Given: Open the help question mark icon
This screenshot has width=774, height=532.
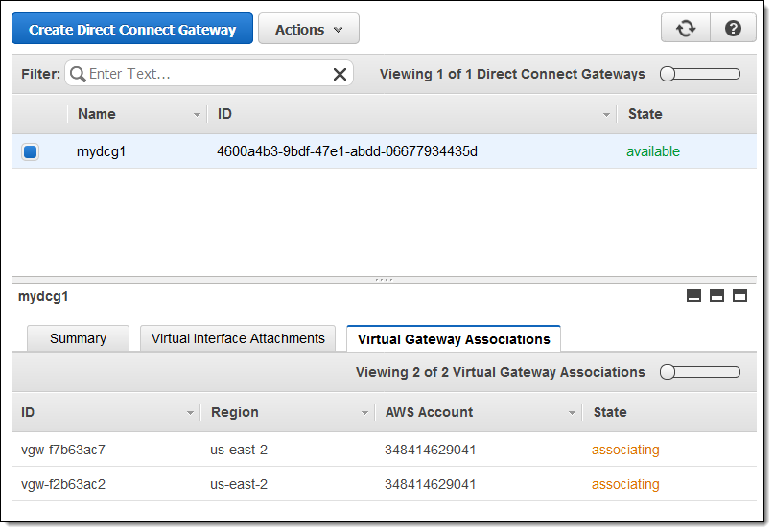Looking at the screenshot, I should point(734,29).
